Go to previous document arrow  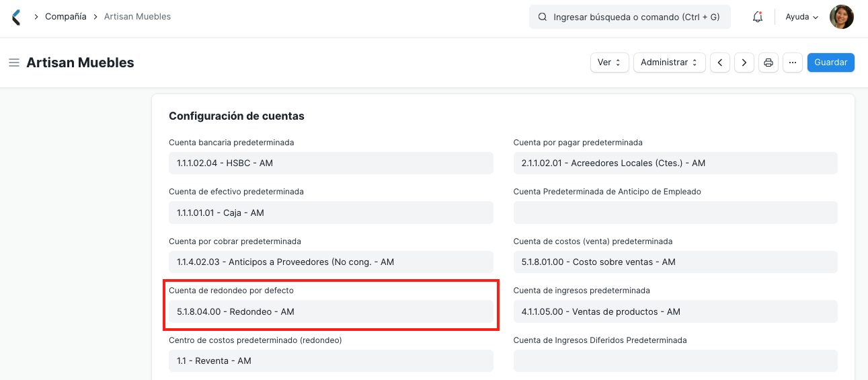(720, 63)
